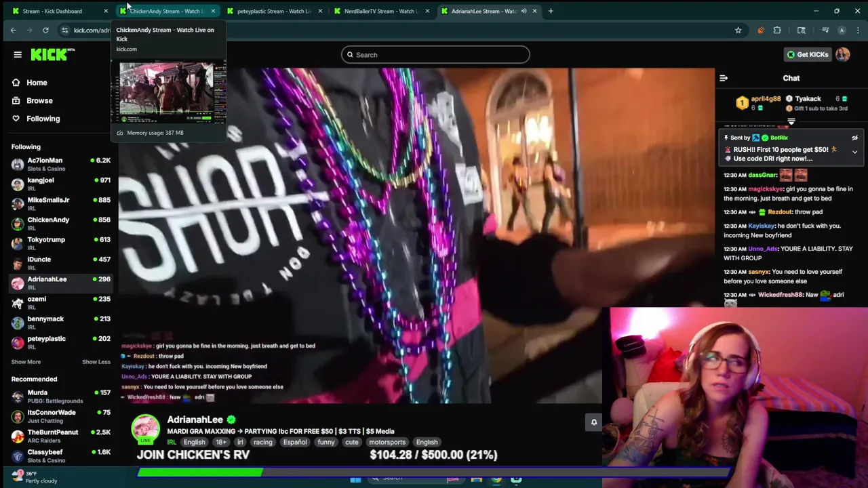Open the profile avatar menu
This screenshot has height=488, width=868.
tap(843, 55)
